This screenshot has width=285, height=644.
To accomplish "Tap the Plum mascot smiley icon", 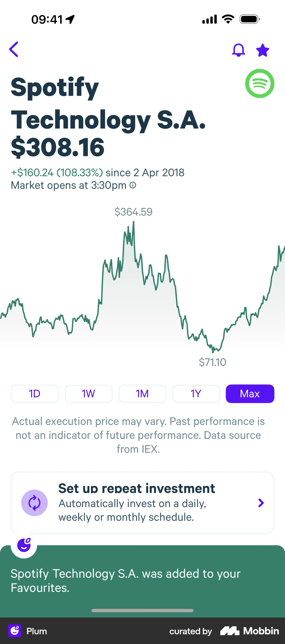I will tap(24, 545).
